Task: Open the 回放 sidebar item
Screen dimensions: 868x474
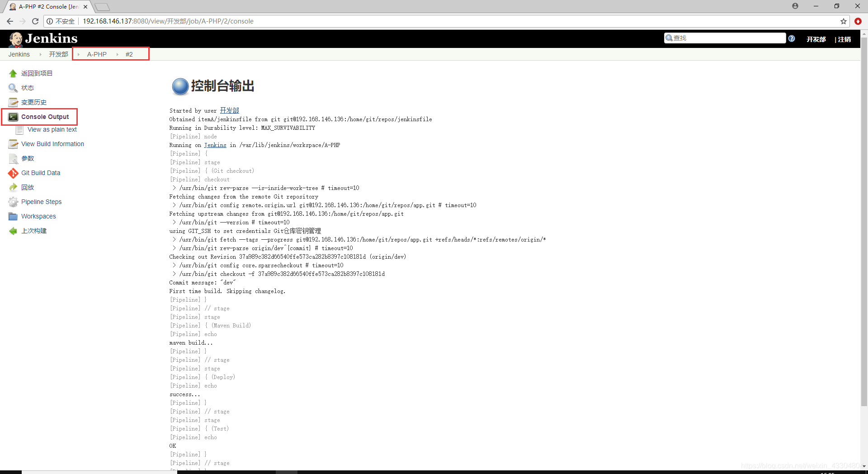Action: (x=28, y=187)
